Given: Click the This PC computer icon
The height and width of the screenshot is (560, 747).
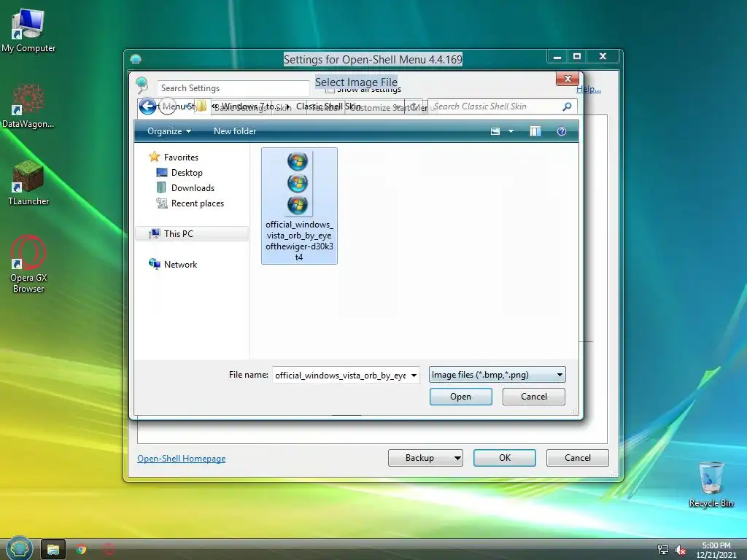Looking at the screenshot, I should tap(155, 233).
